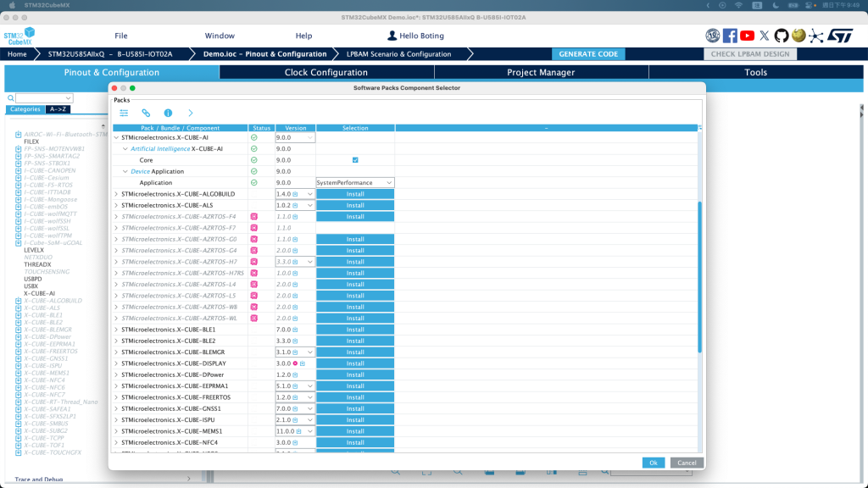Click download icon beside X-CUBE-ALGOBUILD version 1.4.0

click(295, 194)
